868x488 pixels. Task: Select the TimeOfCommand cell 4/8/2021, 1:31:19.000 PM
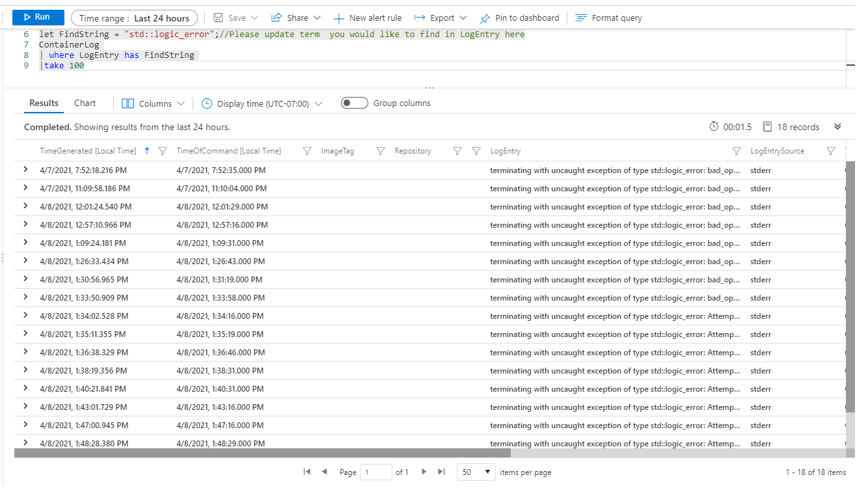[219, 280]
